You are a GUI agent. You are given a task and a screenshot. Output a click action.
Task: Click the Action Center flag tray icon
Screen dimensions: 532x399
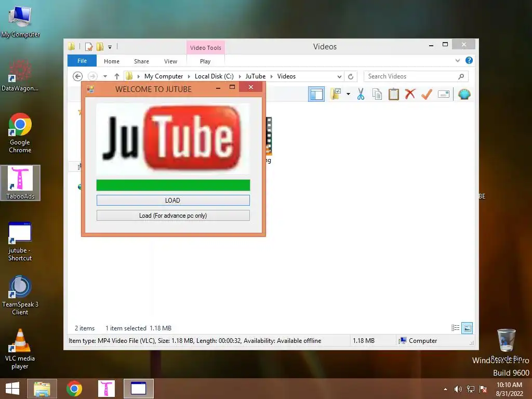pyautogui.click(x=483, y=389)
